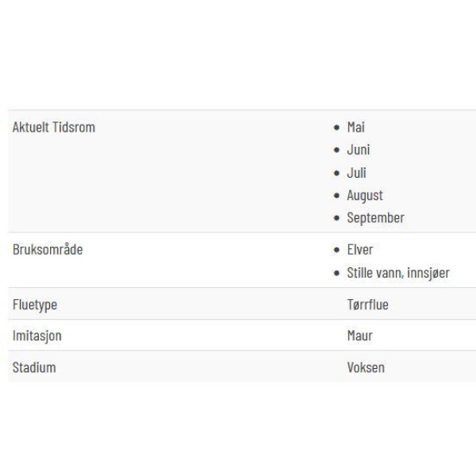Click the bullet before Mai

(x=336, y=128)
